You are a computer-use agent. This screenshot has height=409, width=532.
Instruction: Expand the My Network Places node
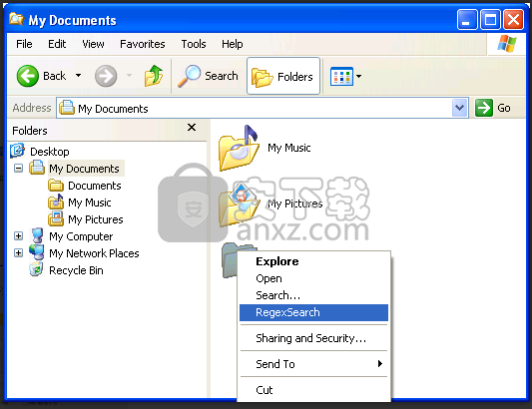[x=18, y=252]
